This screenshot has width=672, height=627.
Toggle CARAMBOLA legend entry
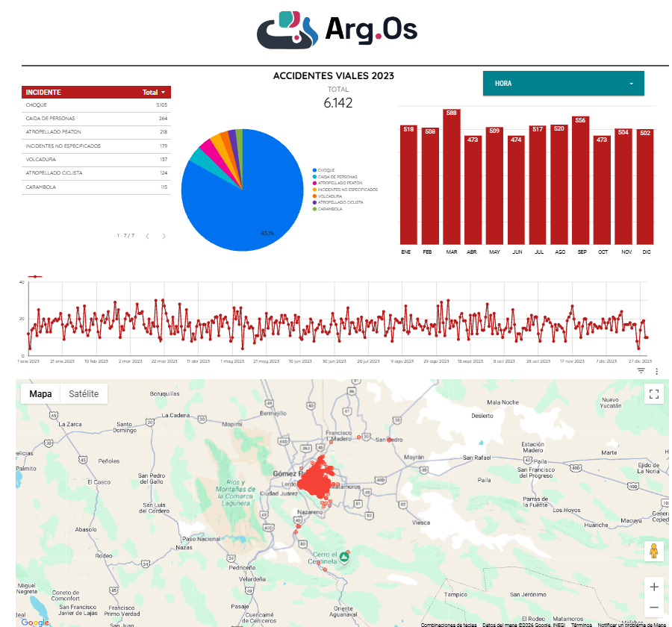pos(328,209)
